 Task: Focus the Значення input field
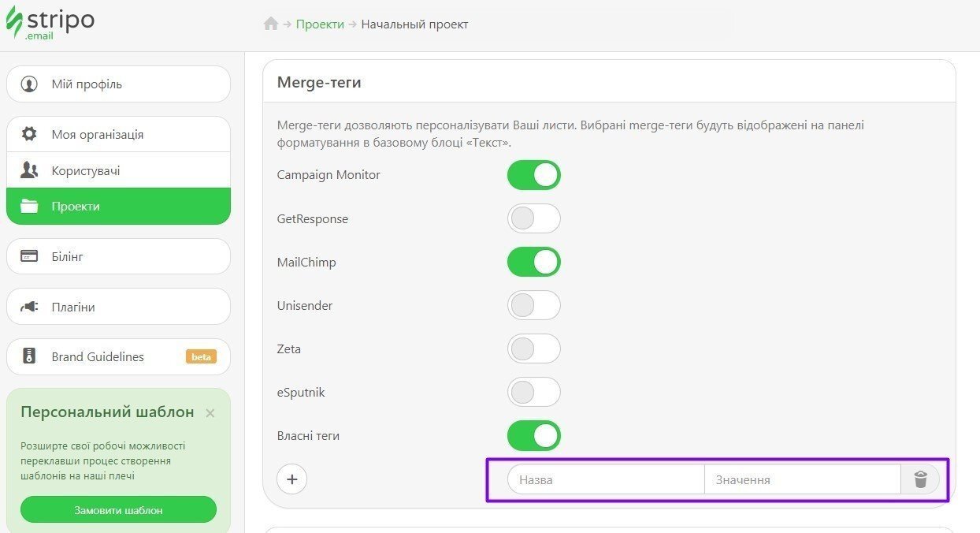coord(801,479)
